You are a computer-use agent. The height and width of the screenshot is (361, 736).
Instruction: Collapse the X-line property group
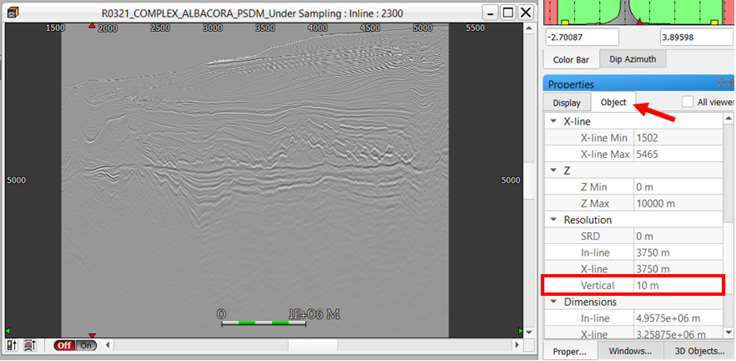[554, 121]
